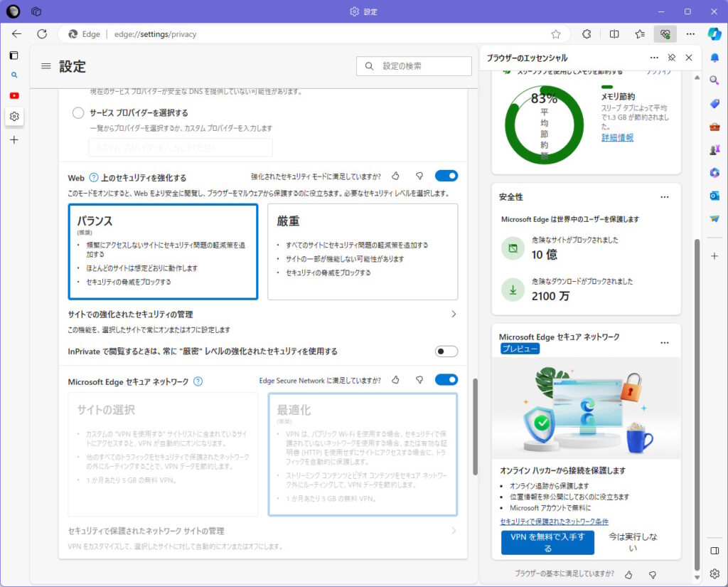Select the サイトの選択 VPN mode card
Image resolution: width=728 pixels, height=587 pixels.
pos(163,455)
